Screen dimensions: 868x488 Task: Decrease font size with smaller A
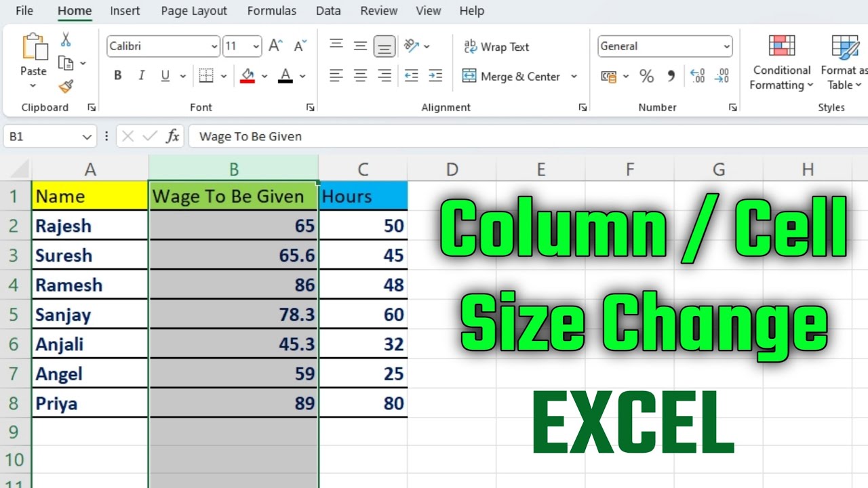(300, 46)
